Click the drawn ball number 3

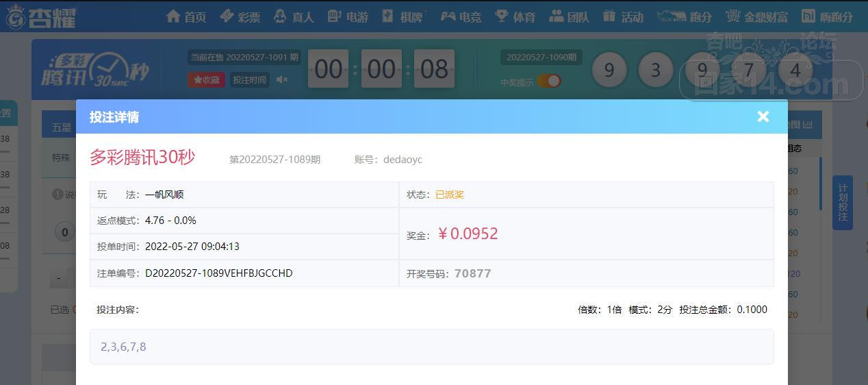(x=656, y=70)
